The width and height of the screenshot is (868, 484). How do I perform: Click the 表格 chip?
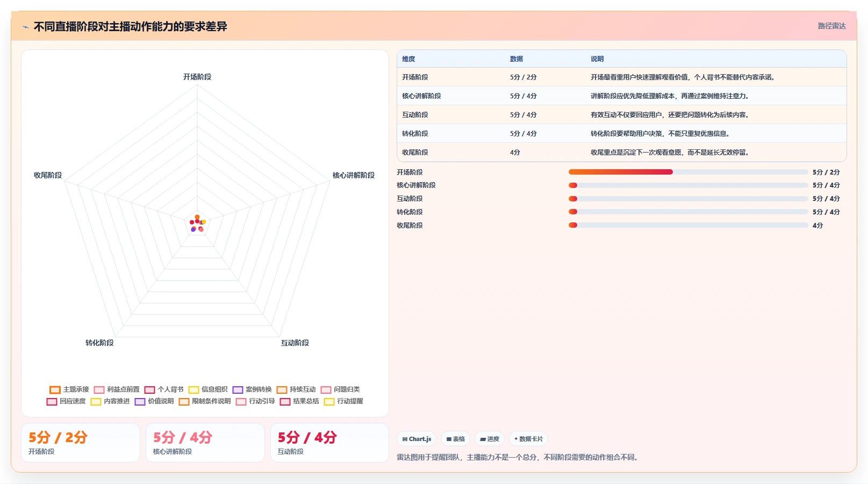click(x=455, y=439)
